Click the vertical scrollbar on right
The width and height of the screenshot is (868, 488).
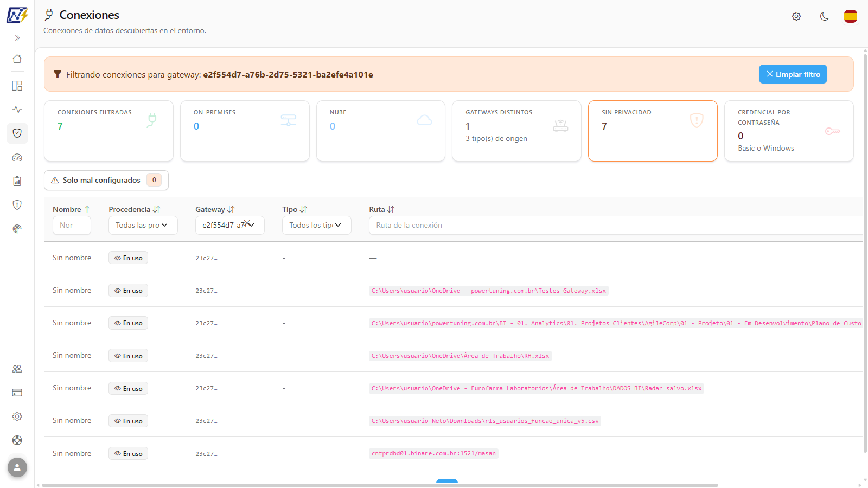[865, 253]
